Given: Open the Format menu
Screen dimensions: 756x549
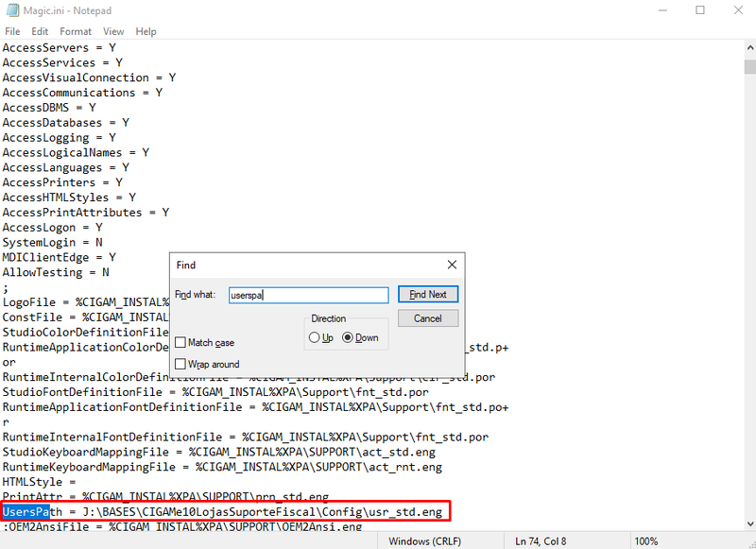Looking at the screenshot, I should click(x=76, y=31).
